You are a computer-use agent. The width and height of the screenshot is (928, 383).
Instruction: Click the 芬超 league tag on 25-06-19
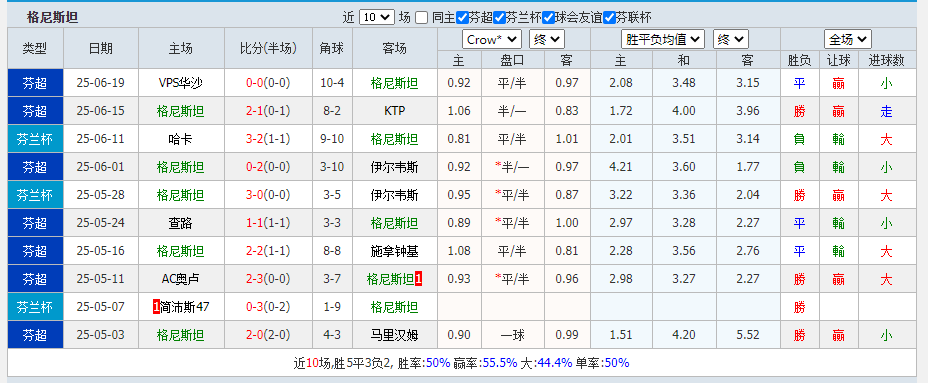(36, 83)
